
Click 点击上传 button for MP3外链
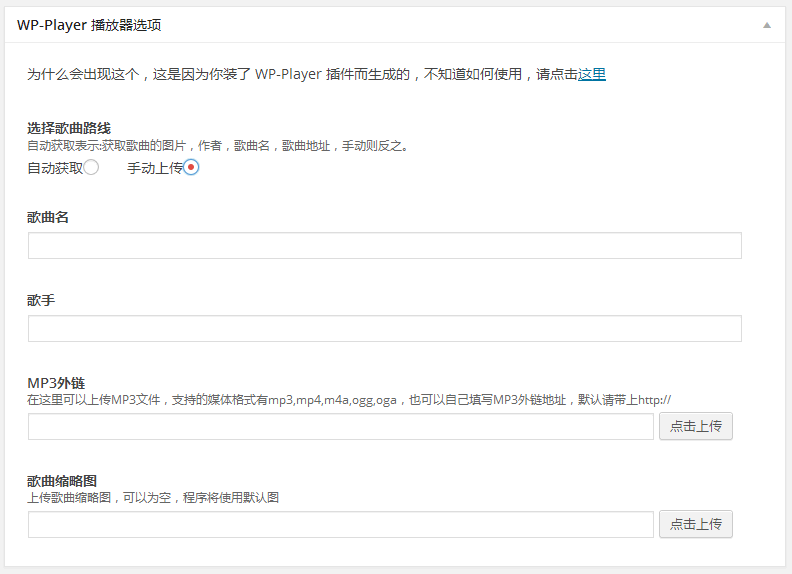coord(696,426)
